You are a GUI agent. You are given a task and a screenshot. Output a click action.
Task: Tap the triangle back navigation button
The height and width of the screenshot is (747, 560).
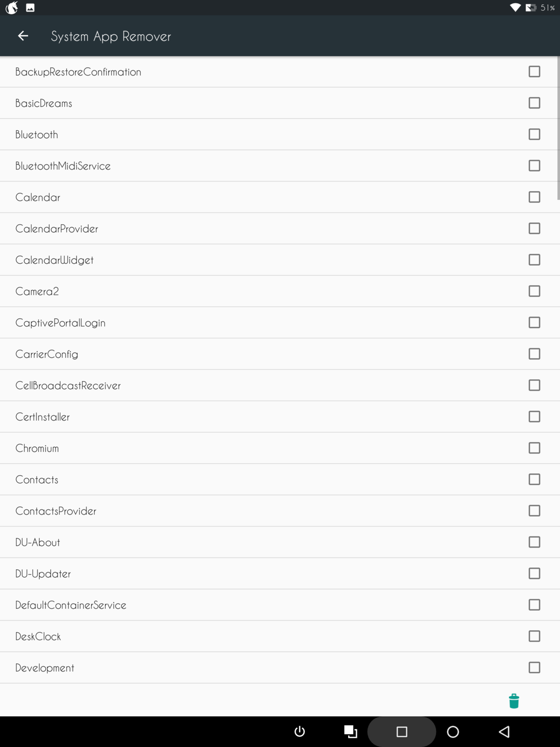(x=504, y=732)
